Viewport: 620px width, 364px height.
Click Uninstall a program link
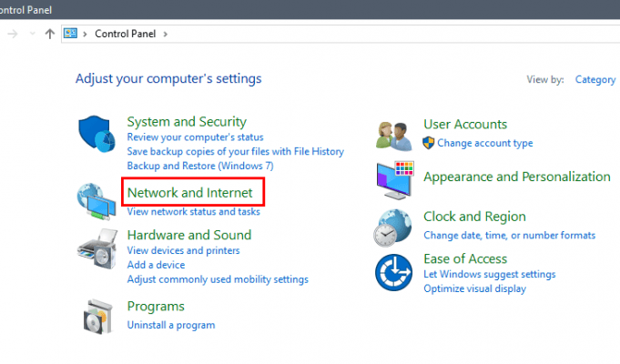pyautogui.click(x=171, y=325)
